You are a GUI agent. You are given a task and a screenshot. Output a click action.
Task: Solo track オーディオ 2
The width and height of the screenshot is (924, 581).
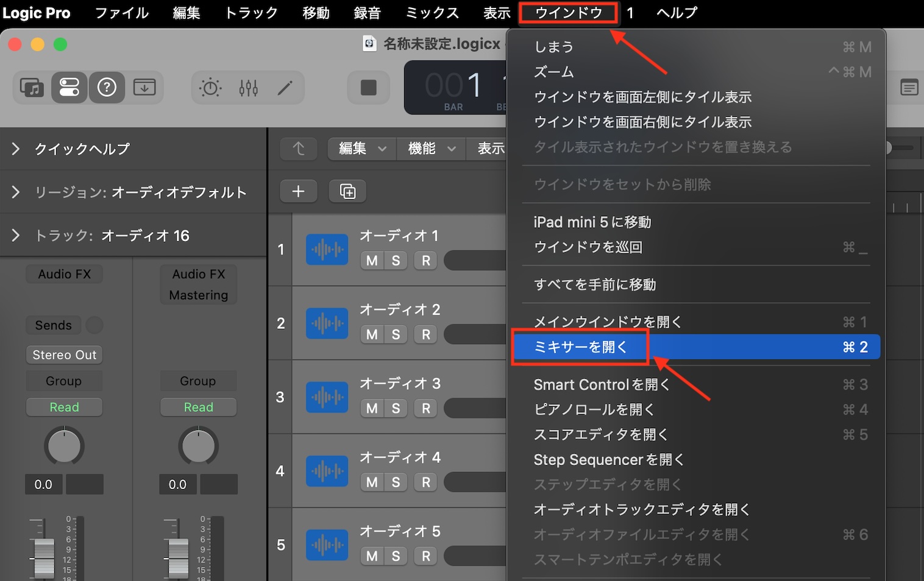396,334
